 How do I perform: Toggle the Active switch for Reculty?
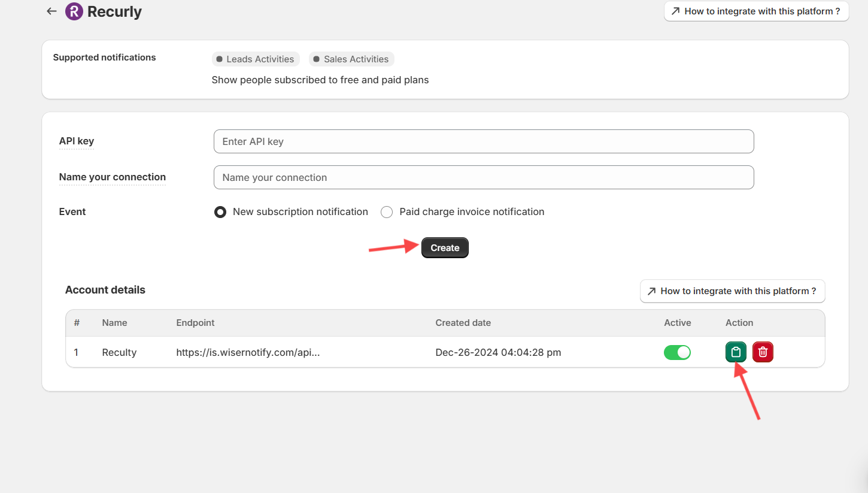click(677, 352)
